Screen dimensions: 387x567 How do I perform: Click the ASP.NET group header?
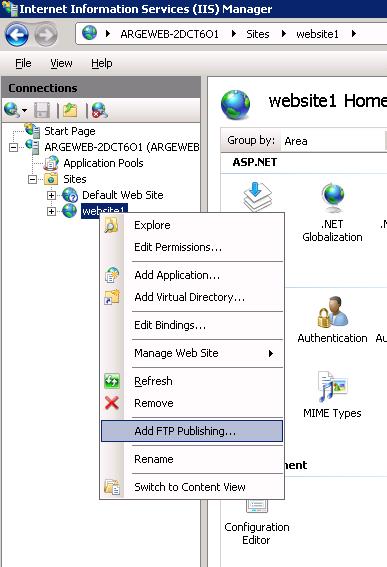[x=255, y=162]
